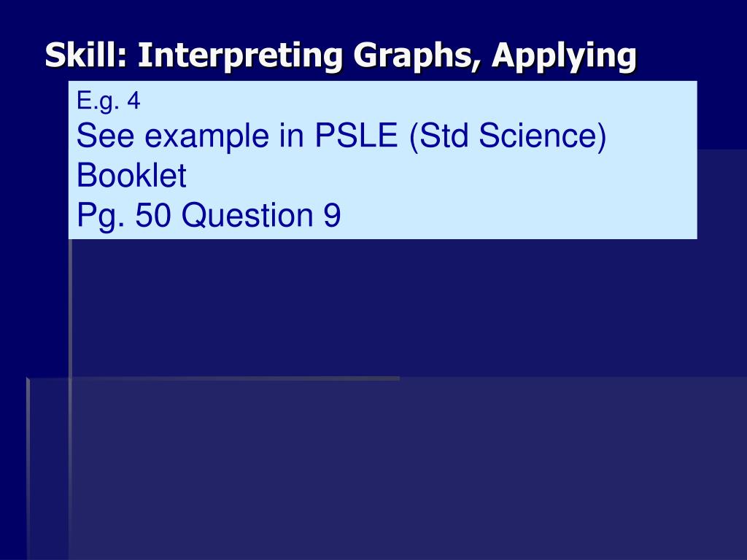The height and width of the screenshot is (560, 747).
Task: Click the 'Pg. 50 Question 9' line
Action: click(209, 216)
